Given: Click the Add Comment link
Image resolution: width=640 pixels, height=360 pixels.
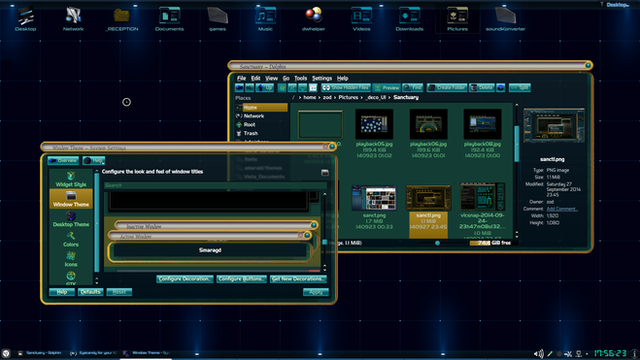Looking at the screenshot, I should [x=562, y=209].
